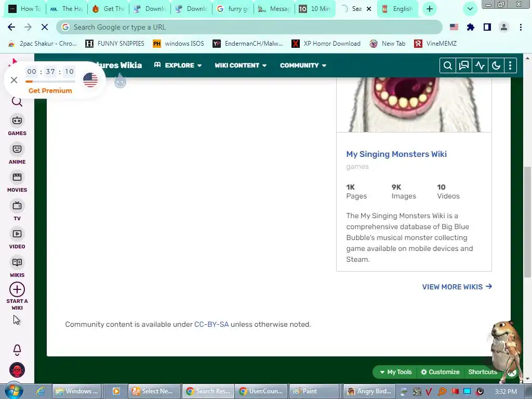
Task: Expand the My Tools menu
Action: 395,372
